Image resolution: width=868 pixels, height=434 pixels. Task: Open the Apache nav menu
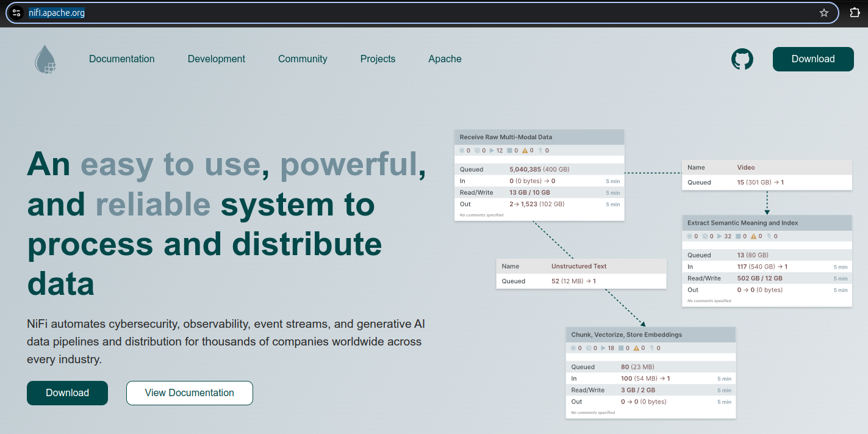(445, 59)
